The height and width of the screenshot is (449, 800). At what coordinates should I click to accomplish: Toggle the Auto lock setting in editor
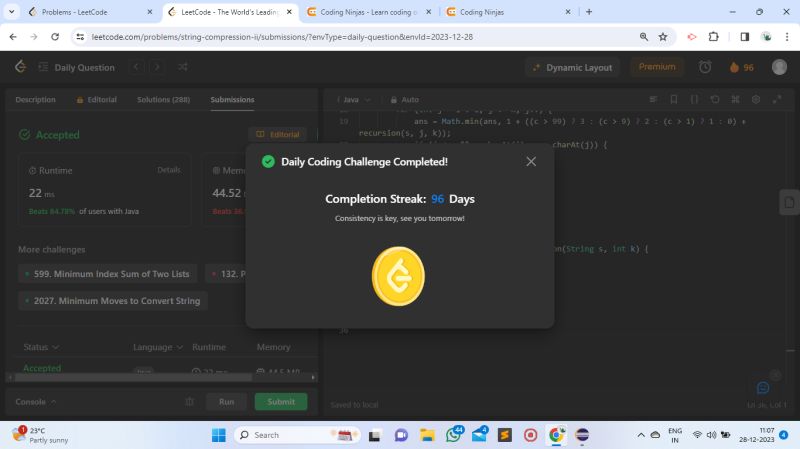pyautogui.click(x=405, y=99)
